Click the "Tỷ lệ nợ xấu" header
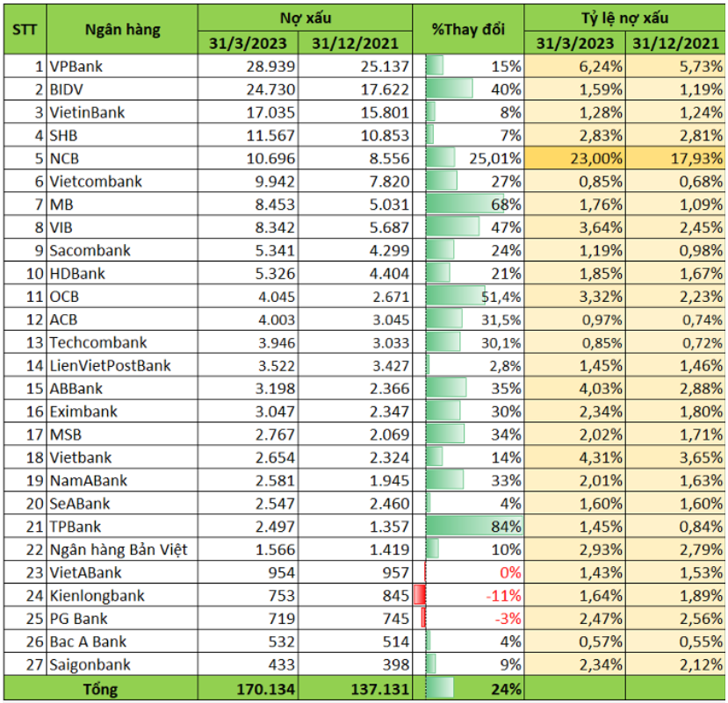The image size is (728, 703). click(x=624, y=18)
